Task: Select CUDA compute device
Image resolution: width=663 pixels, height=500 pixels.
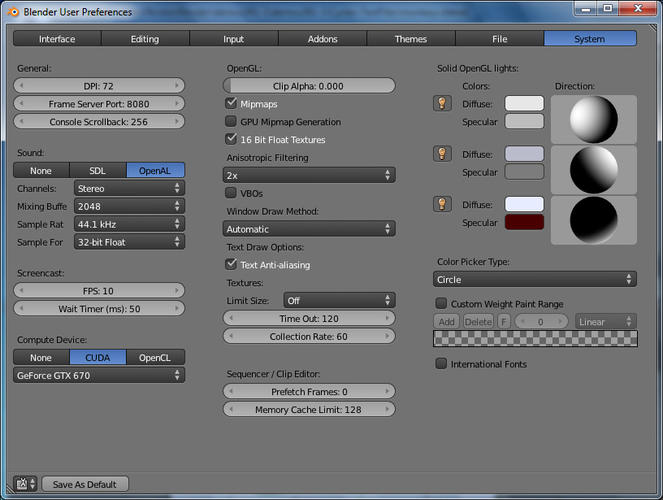Action: [x=98, y=358]
